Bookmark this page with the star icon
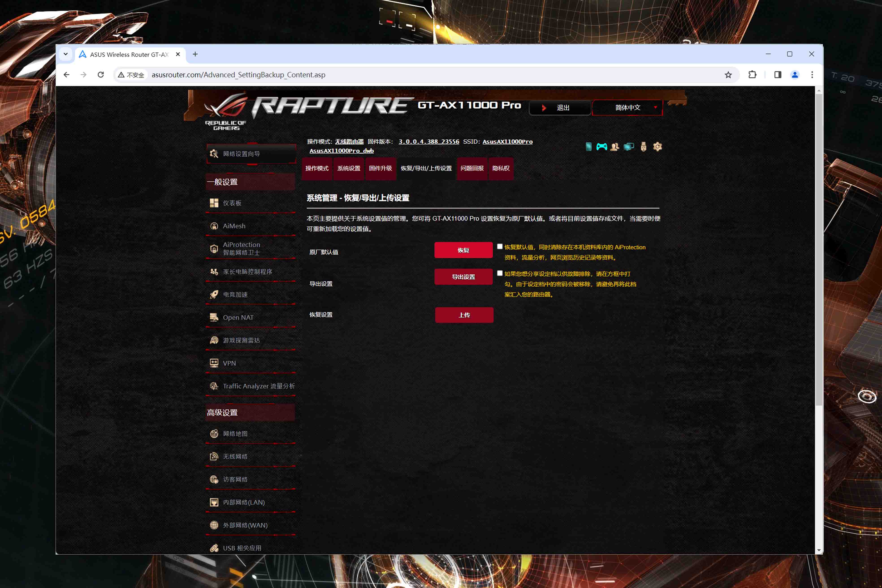 click(728, 75)
